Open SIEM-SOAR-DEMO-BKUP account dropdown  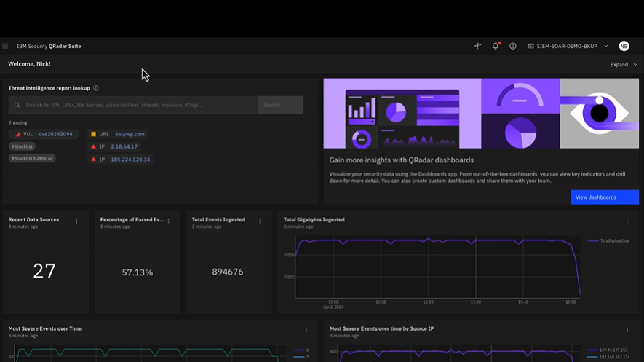568,46
